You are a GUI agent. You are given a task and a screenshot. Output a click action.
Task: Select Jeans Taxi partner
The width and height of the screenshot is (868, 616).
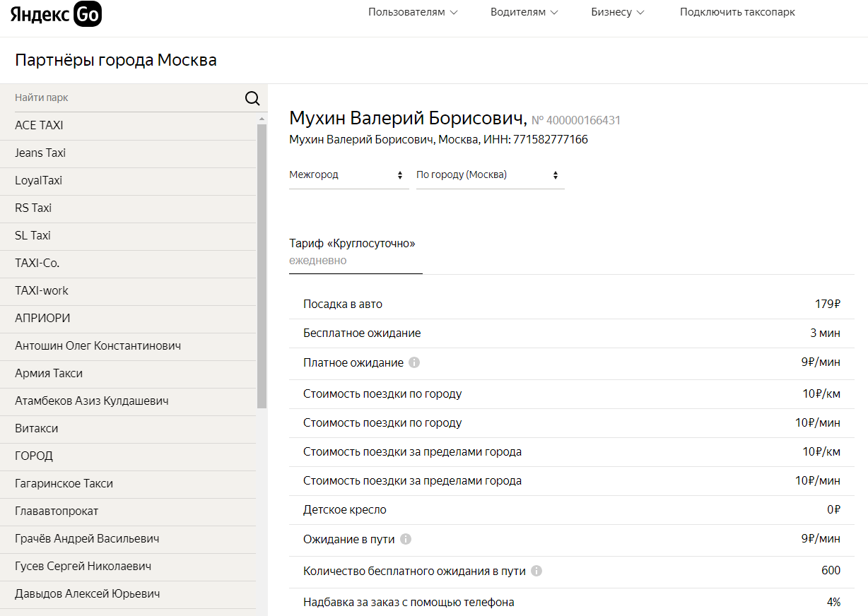pyautogui.click(x=40, y=153)
